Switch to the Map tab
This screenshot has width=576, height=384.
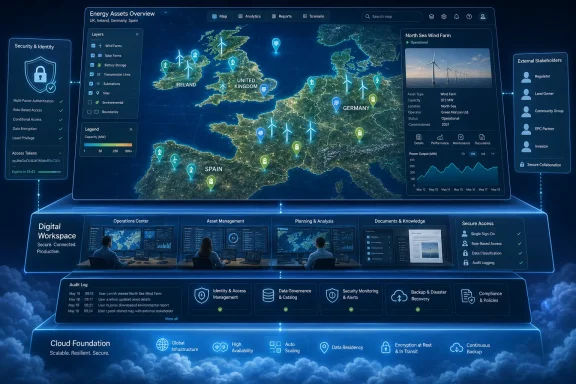220,17
